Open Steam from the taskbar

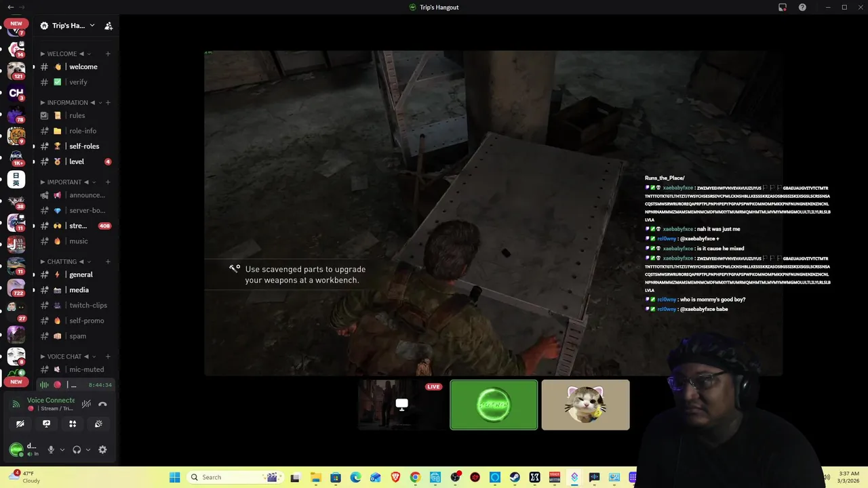[515, 477]
